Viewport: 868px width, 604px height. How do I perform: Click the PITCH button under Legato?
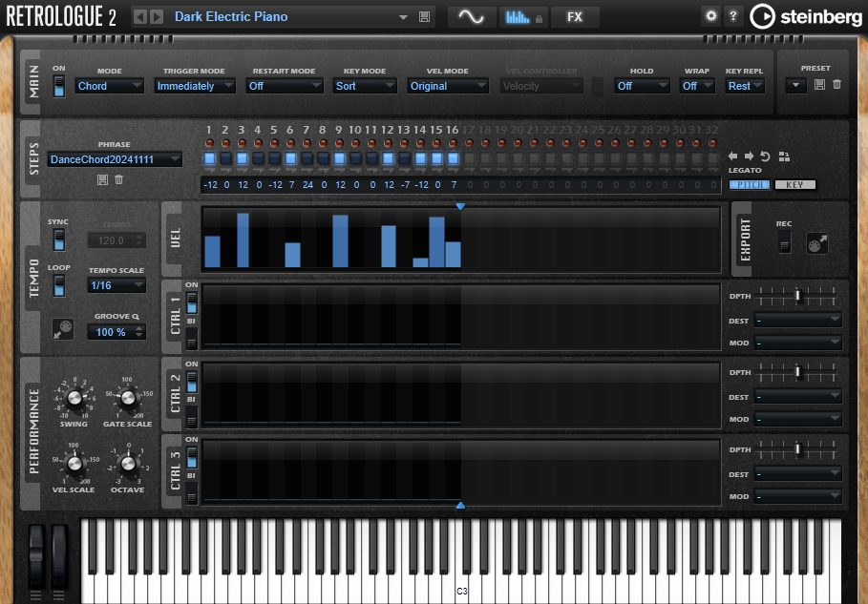pyautogui.click(x=750, y=185)
